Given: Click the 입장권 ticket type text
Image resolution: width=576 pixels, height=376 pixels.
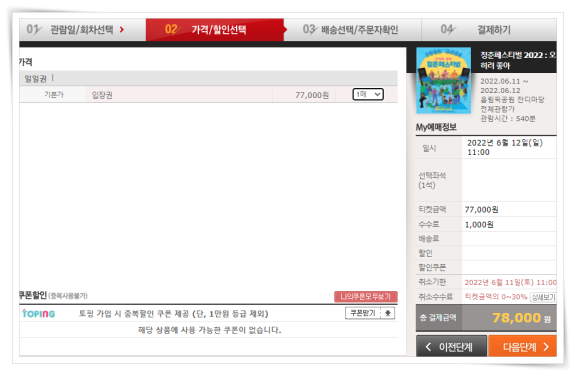Looking at the screenshot, I should (102, 95).
